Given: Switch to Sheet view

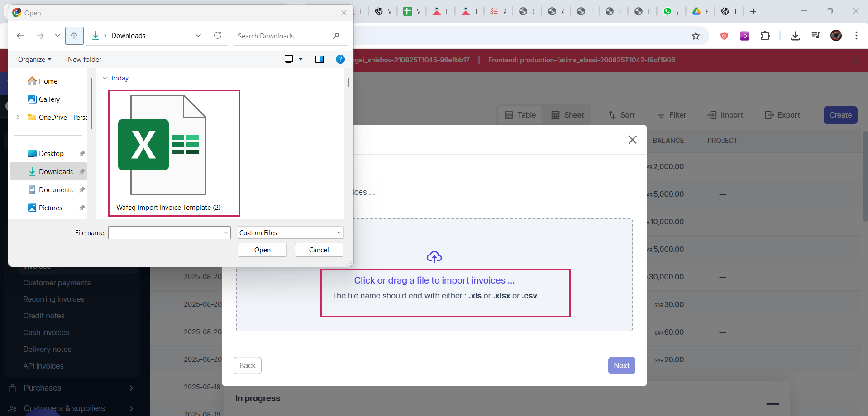Looking at the screenshot, I should click(x=568, y=115).
